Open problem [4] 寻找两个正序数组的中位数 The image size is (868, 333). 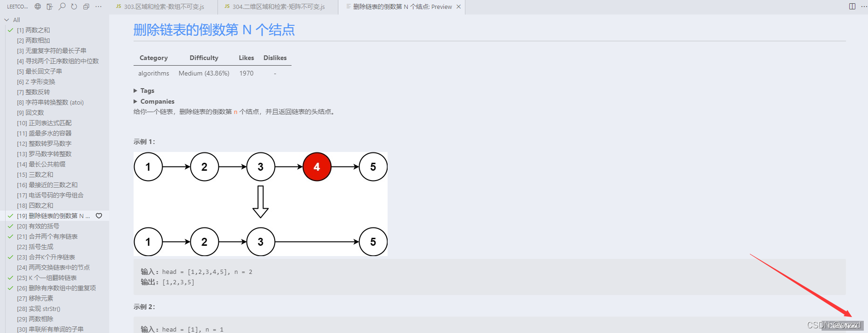tap(58, 61)
